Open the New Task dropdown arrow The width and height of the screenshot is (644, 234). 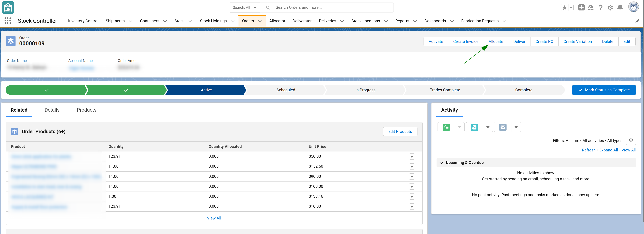tap(459, 127)
